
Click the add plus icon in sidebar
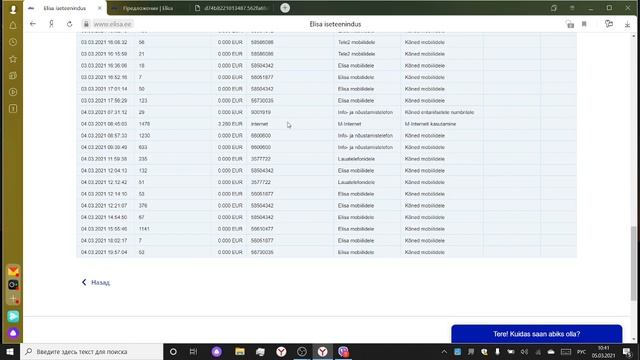pyautogui.click(x=13, y=299)
